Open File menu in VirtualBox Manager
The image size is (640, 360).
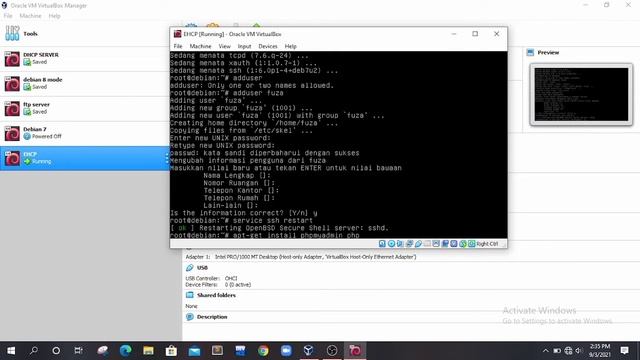(x=8, y=16)
